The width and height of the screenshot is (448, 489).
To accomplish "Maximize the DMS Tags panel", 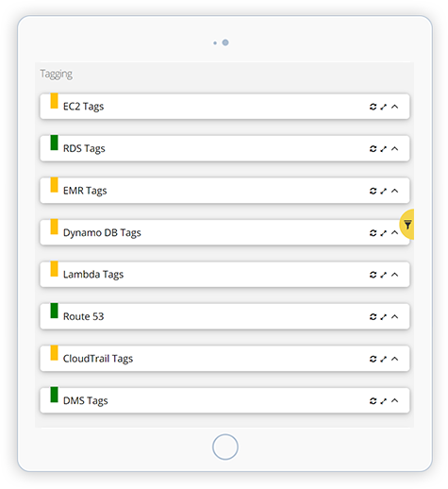I will 383,401.
